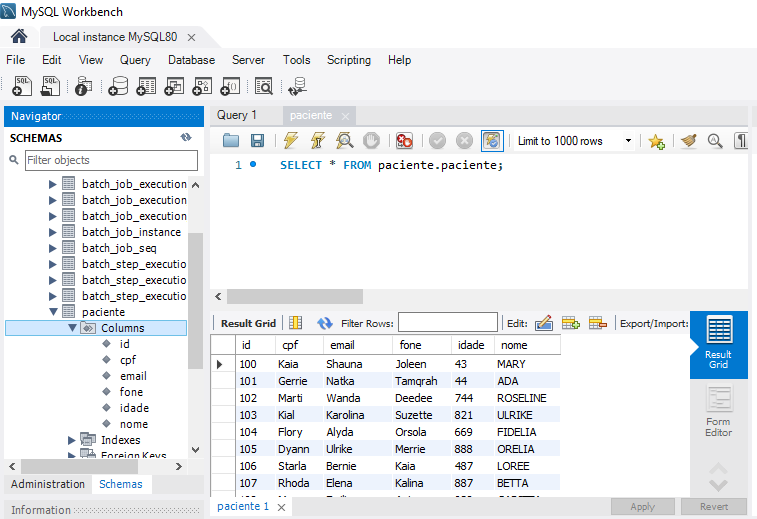757x519 pixels.
Task: Stop the query execution hand icon
Action: tap(371, 140)
